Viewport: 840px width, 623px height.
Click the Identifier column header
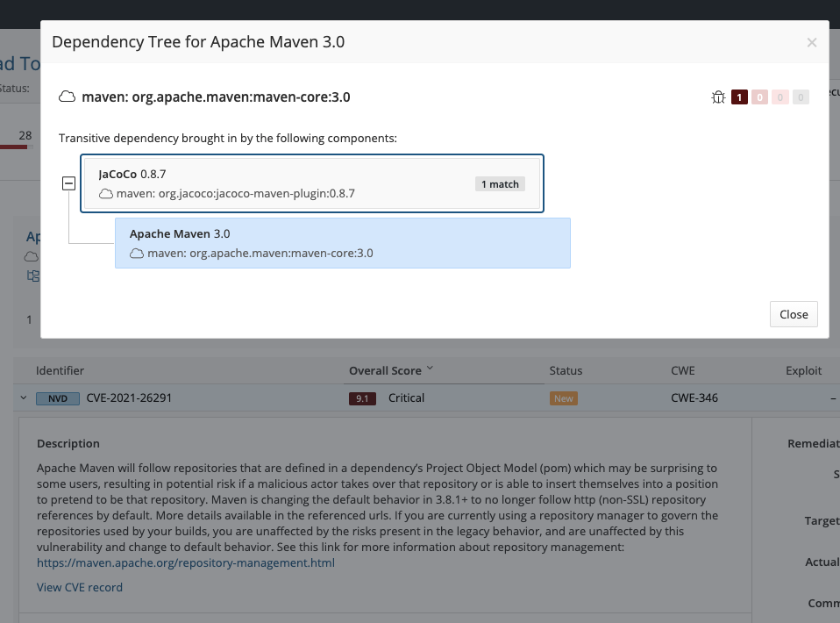pos(60,370)
